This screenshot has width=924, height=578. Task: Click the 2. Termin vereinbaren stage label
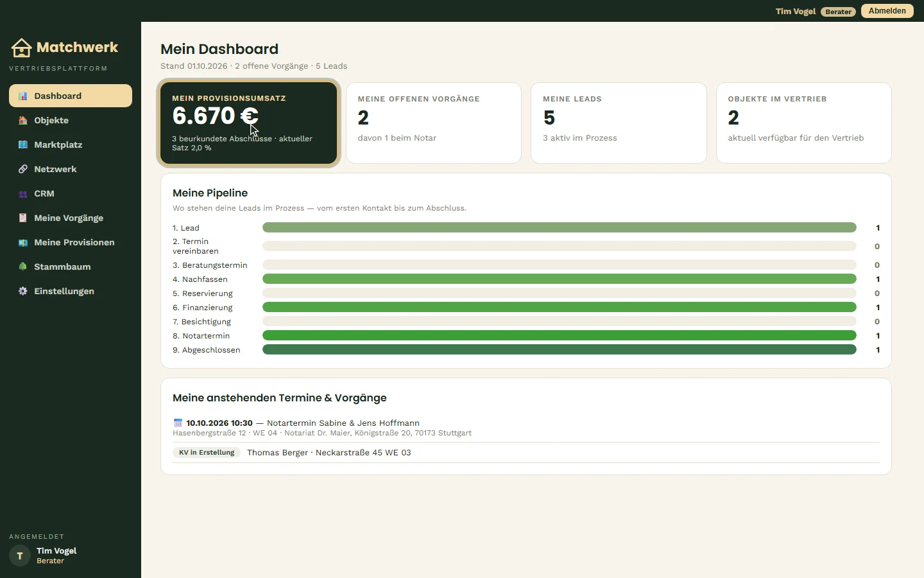point(196,246)
